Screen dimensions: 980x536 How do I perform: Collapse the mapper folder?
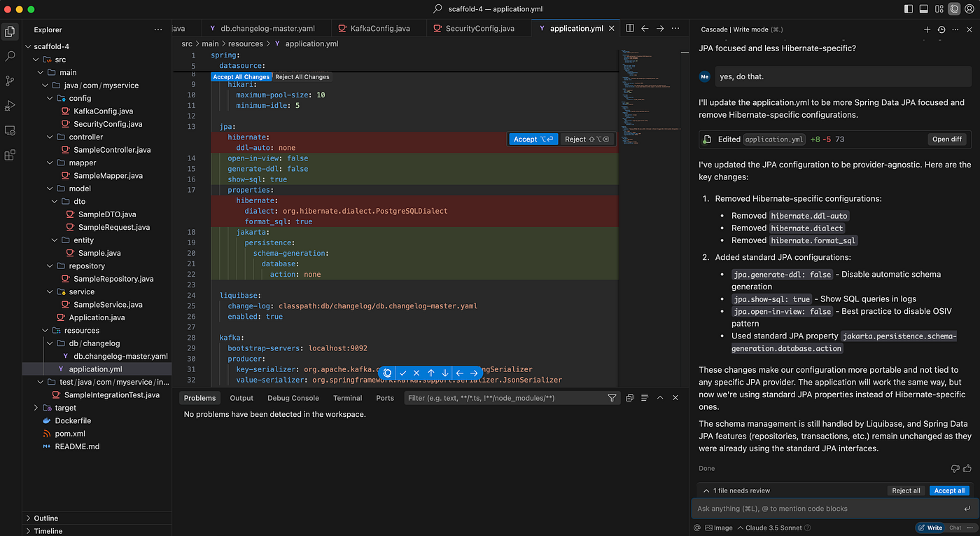pyautogui.click(x=50, y=163)
